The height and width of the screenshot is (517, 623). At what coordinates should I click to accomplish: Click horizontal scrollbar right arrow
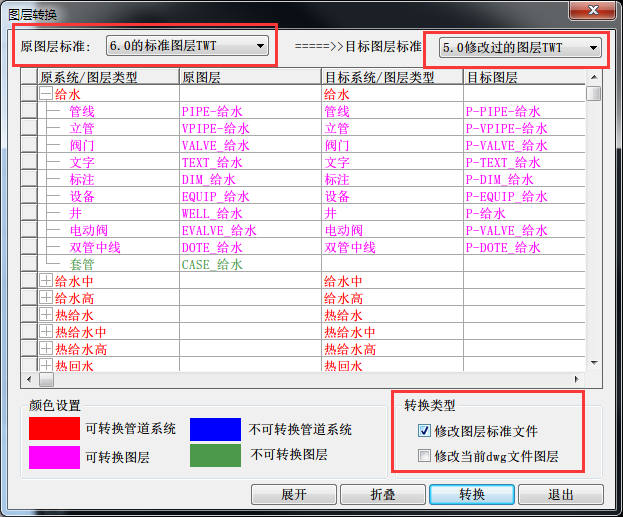[577, 380]
